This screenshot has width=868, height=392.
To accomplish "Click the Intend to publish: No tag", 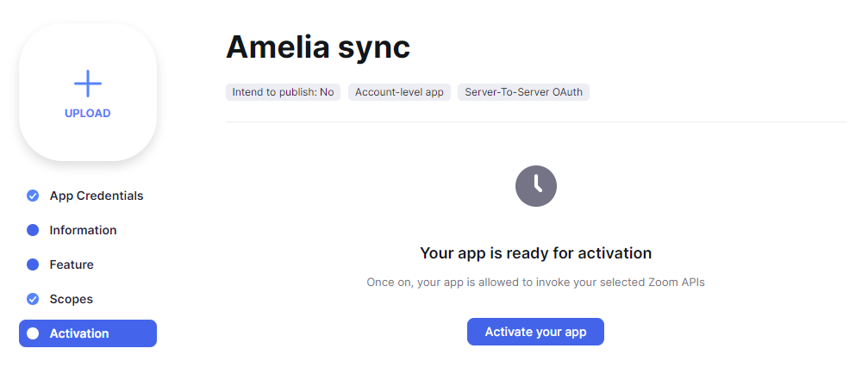I will [x=283, y=92].
